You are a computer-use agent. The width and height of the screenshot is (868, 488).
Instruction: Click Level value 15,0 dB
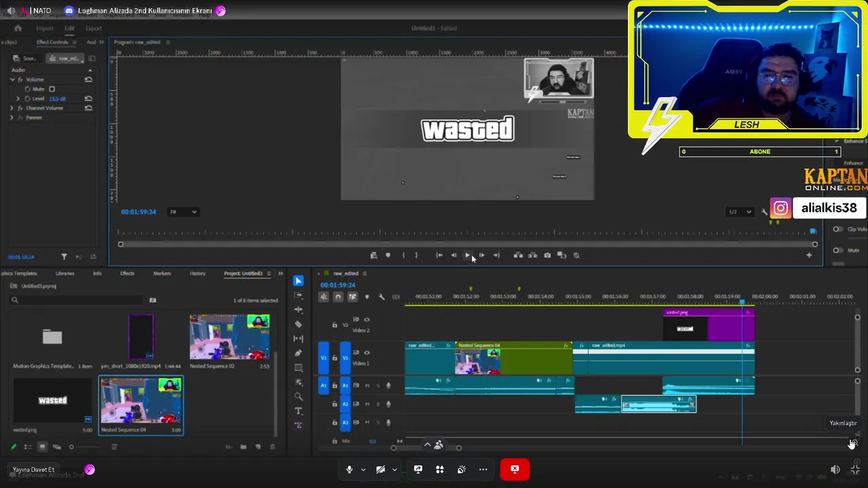58,98
